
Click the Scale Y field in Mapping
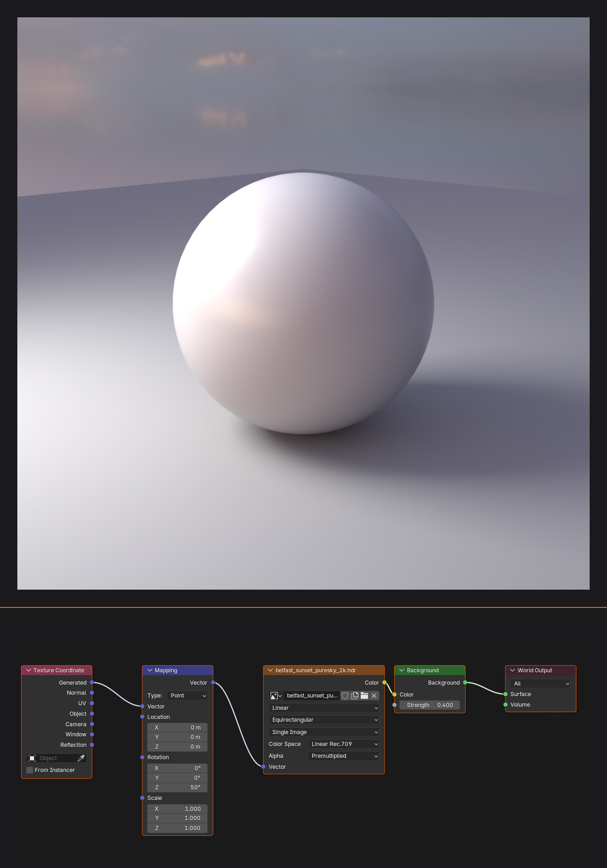177,818
